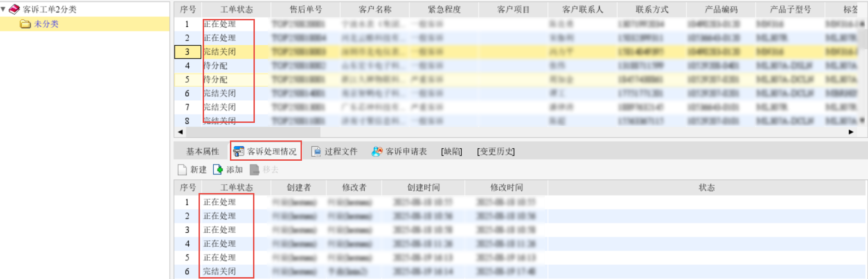Open the 基本属性 tab
This screenshot has height=279, width=868.
point(203,152)
